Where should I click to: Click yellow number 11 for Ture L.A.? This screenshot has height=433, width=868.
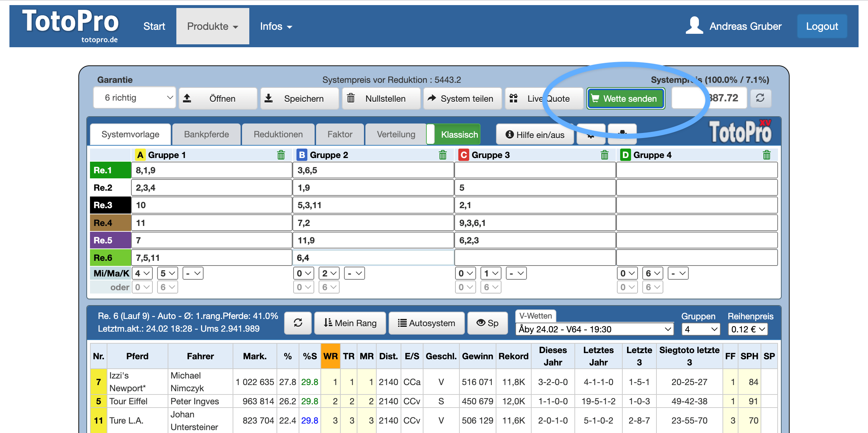[98, 420]
